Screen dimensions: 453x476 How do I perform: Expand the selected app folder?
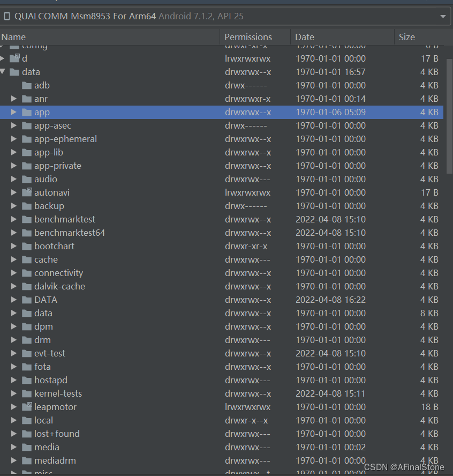click(x=13, y=112)
